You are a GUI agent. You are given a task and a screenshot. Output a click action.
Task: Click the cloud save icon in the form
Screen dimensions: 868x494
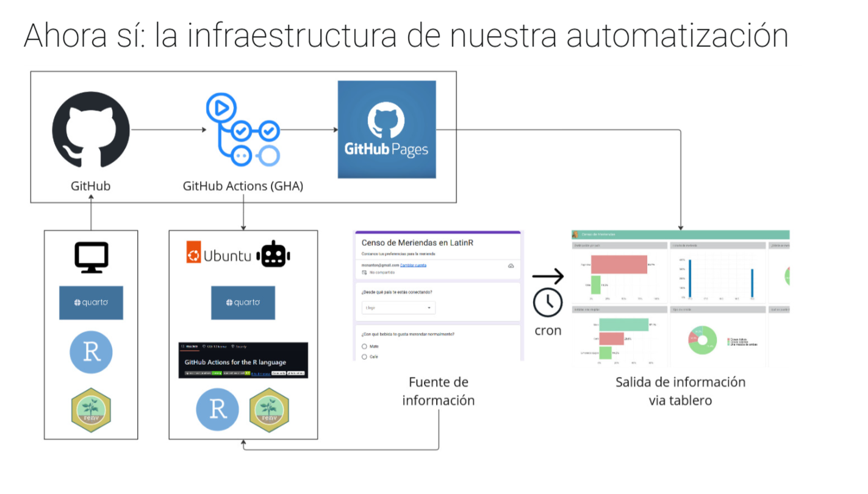point(511,266)
